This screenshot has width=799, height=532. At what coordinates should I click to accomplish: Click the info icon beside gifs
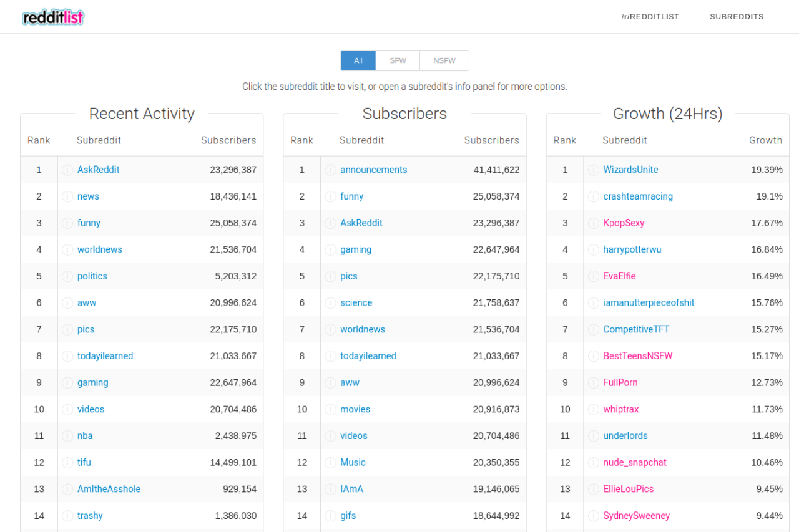coord(330,515)
